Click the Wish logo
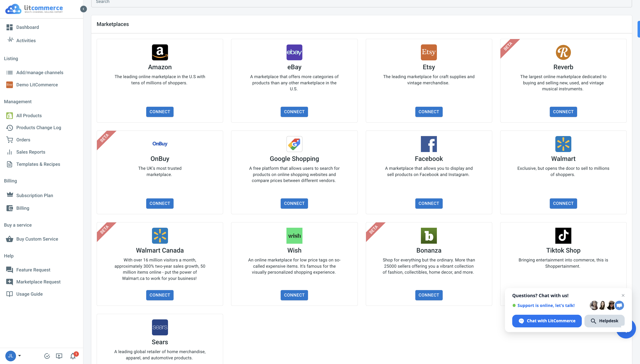Viewport: 640px width, 364px height. 294,236
